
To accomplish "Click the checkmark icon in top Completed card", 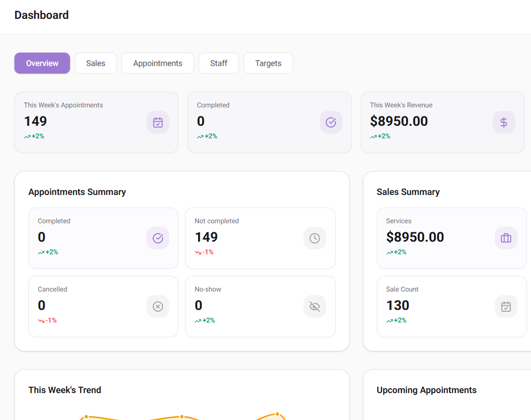I will click(x=331, y=122).
